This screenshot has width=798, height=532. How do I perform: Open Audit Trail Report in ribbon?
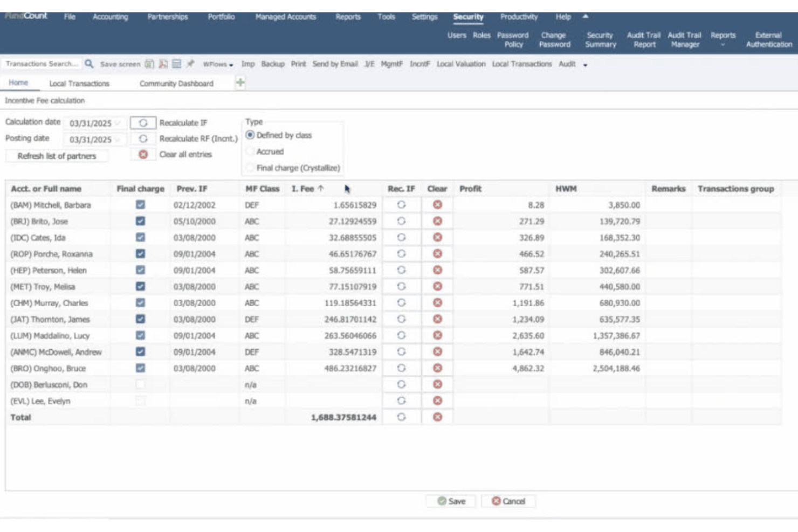pyautogui.click(x=644, y=39)
